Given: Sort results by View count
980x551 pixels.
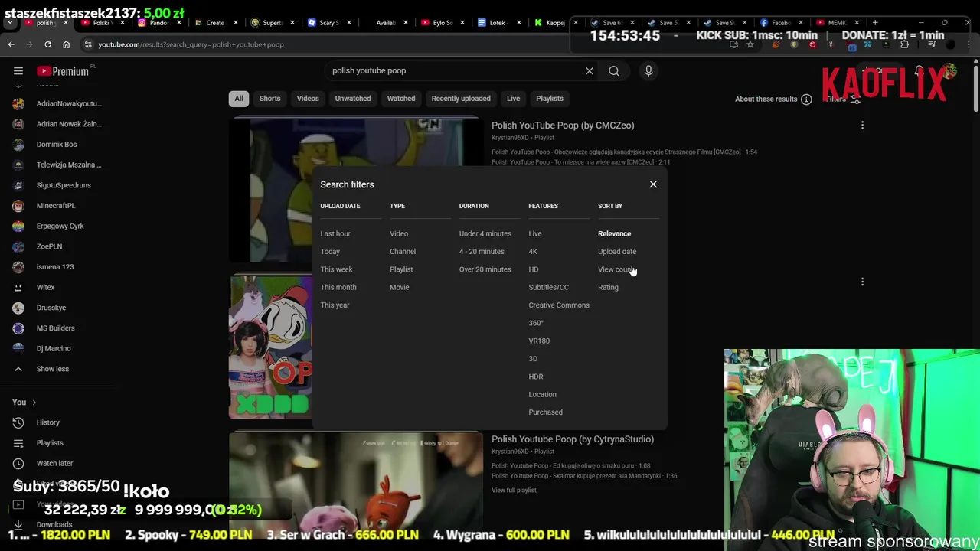Looking at the screenshot, I should (x=617, y=269).
